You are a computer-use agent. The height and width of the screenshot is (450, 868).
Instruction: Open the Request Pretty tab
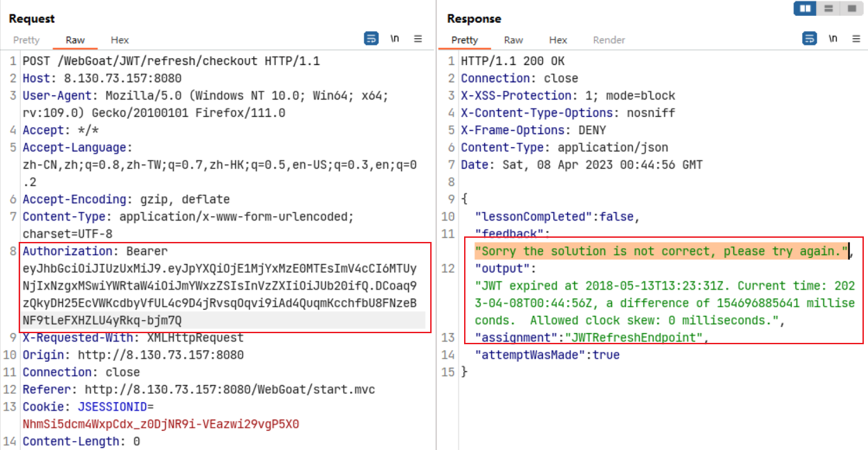pos(26,40)
